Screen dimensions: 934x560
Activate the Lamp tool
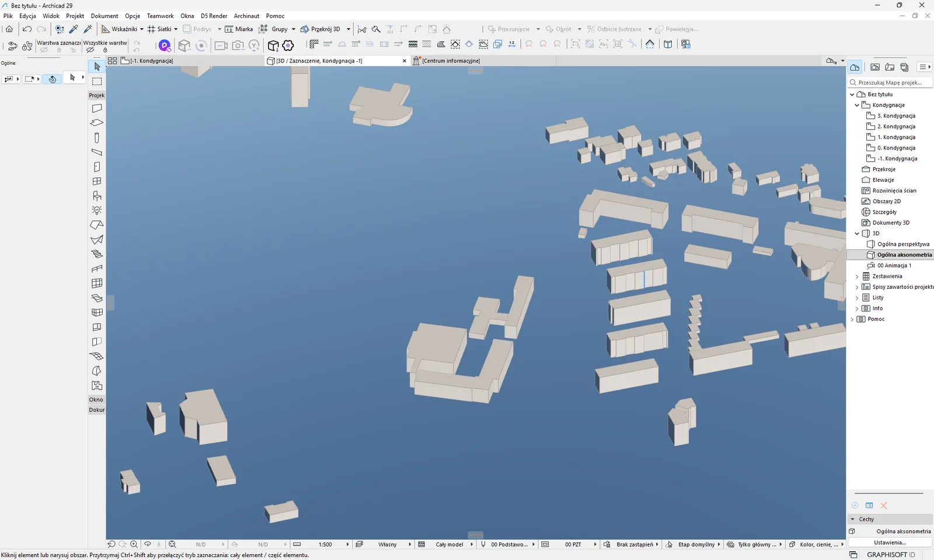(x=97, y=211)
